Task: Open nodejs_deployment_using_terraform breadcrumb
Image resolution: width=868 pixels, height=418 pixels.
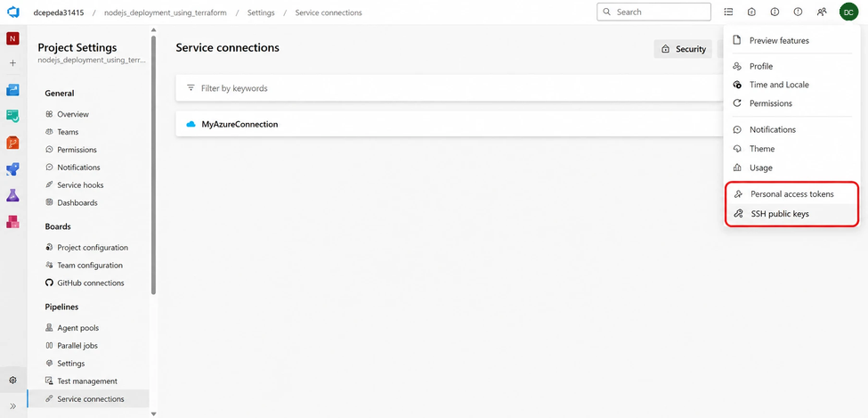Action: tap(165, 12)
